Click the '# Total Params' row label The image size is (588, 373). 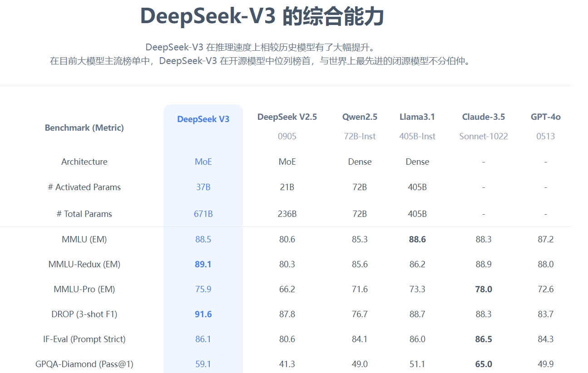84,214
